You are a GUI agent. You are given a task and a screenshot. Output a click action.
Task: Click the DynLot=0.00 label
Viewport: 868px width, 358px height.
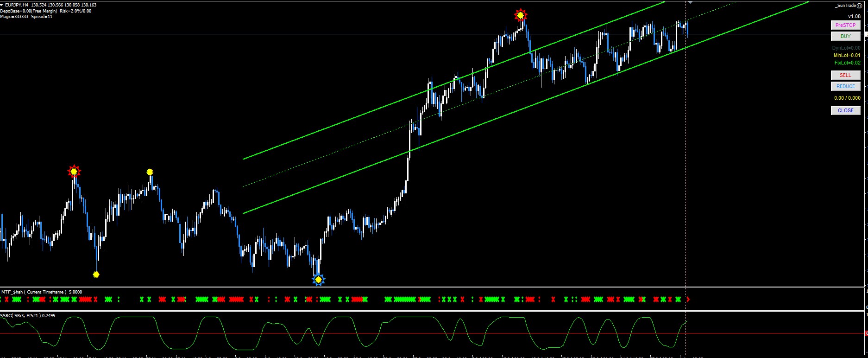[846, 48]
